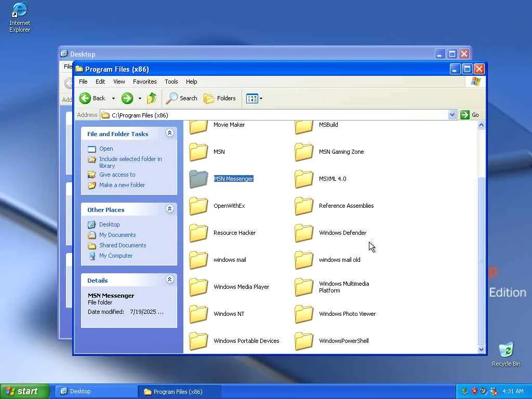This screenshot has height=399, width=532.
Task: Click the green Forward arrow button
Action: coord(127,98)
